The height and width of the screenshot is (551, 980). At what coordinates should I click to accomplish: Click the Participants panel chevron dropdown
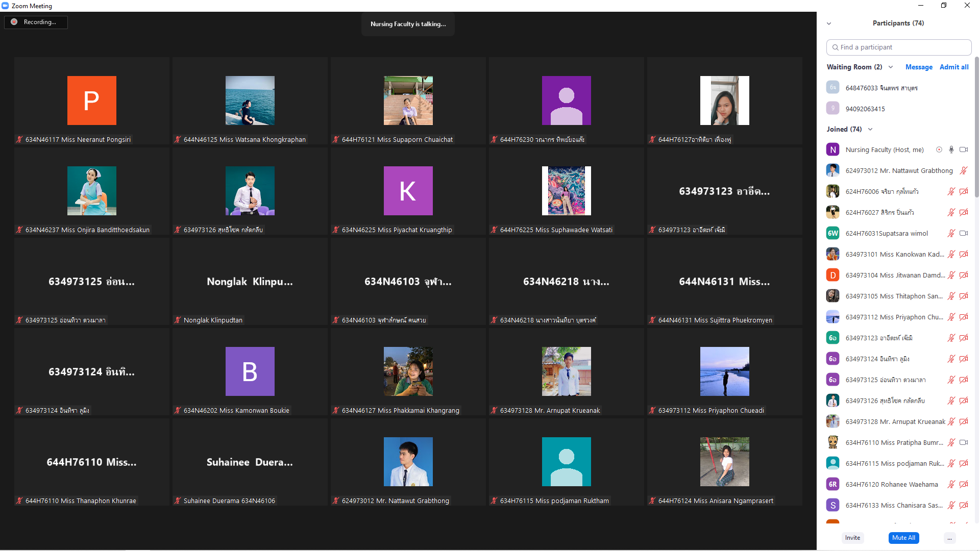tap(829, 23)
